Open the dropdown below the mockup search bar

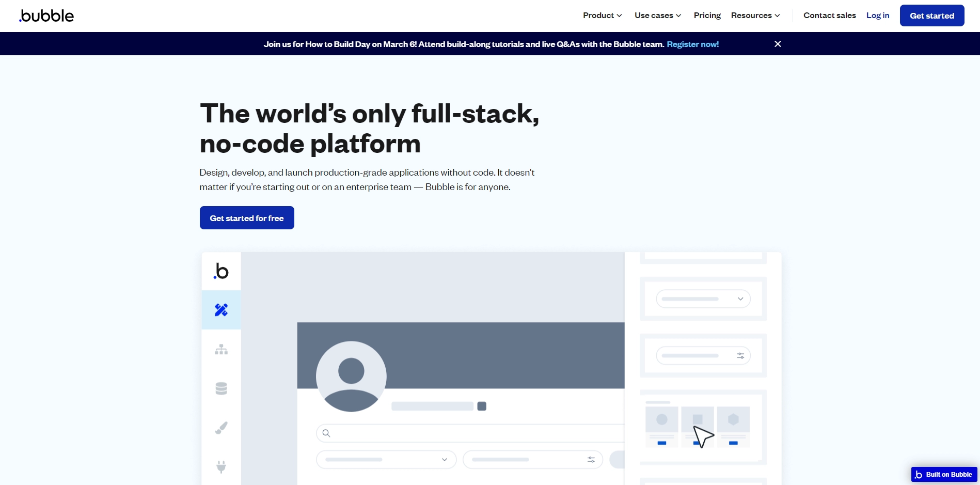click(x=386, y=460)
